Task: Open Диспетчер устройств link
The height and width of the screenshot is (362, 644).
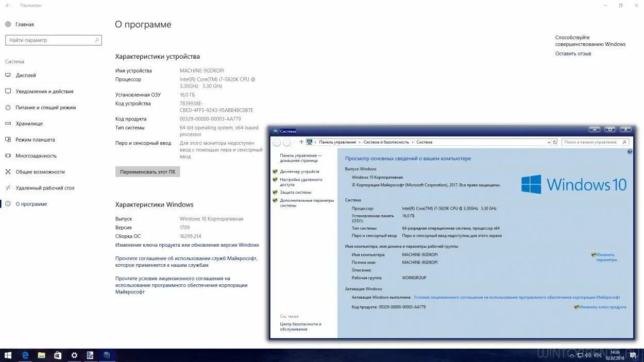Action: (299, 171)
